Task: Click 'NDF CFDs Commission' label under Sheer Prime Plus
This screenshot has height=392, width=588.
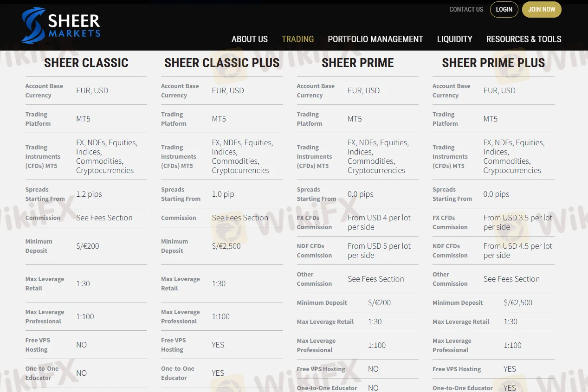Action: [450, 251]
